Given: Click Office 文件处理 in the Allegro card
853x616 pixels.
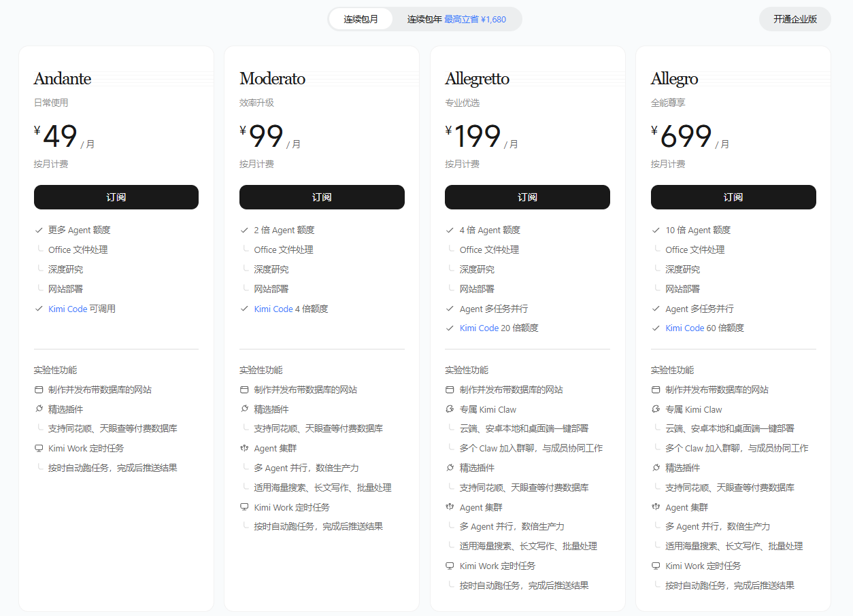Looking at the screenshot, I should [695, 250].
